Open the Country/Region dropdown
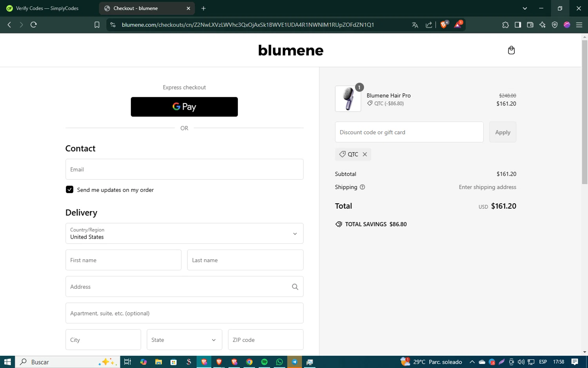Image resolution: width=588 pixels, height=368 pixels. pos(184,233)
